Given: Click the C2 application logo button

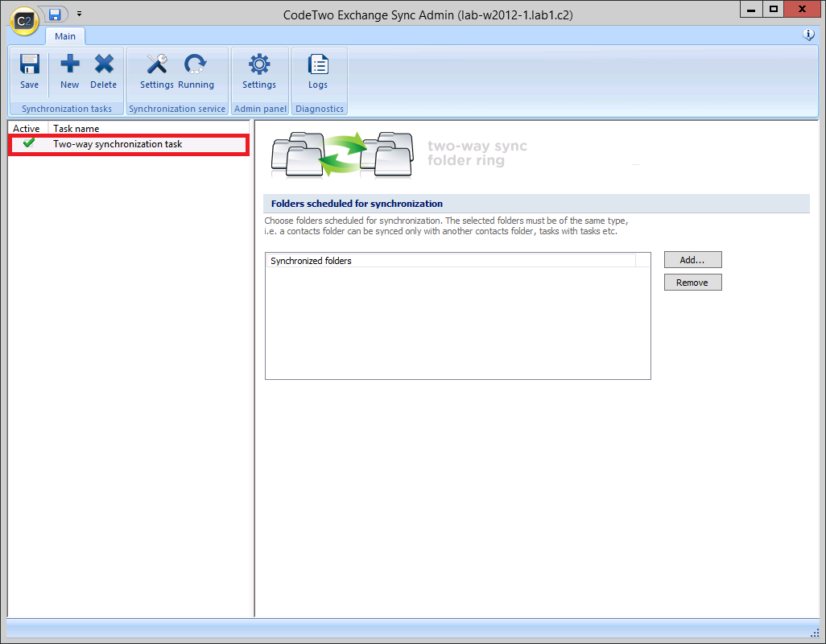Looking at the screenshot, I should point(24,21).
